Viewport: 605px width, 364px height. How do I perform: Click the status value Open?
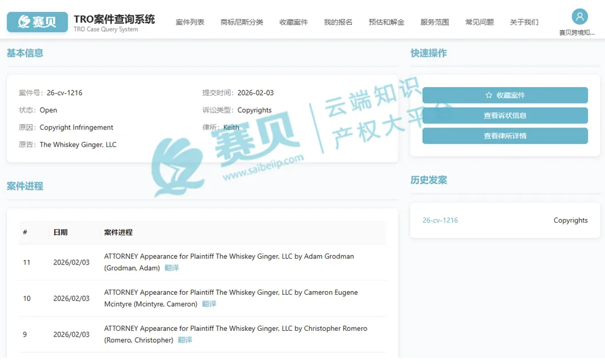(48, 110)
